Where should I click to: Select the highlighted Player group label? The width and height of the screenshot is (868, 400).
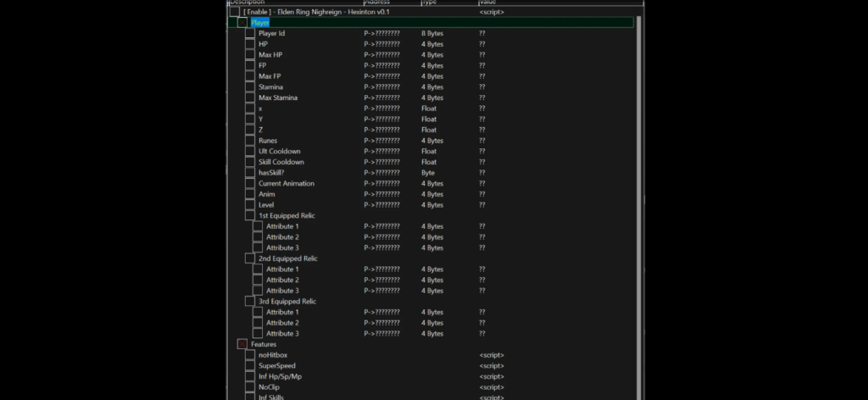tap(260, 23)
